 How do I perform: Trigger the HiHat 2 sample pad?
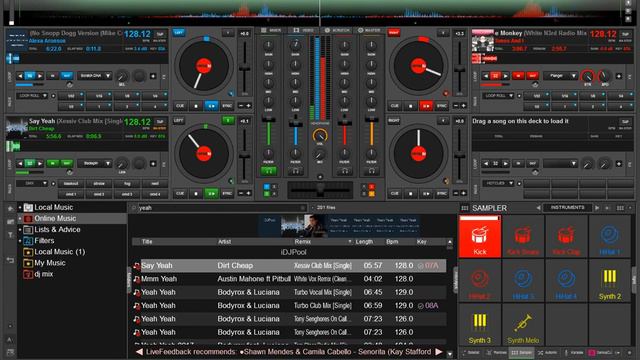point(480,281)
